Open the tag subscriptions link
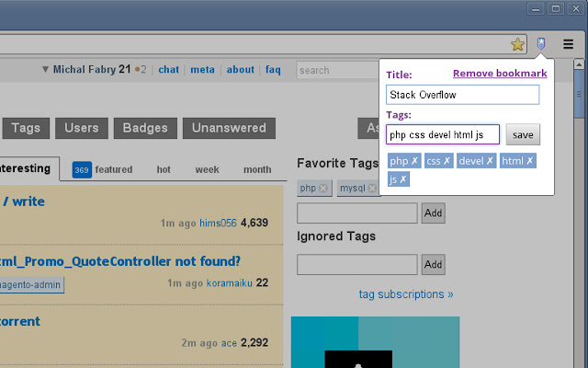Image resolution: width=588 pixels, height=368 pixels. tap(406, 294)
